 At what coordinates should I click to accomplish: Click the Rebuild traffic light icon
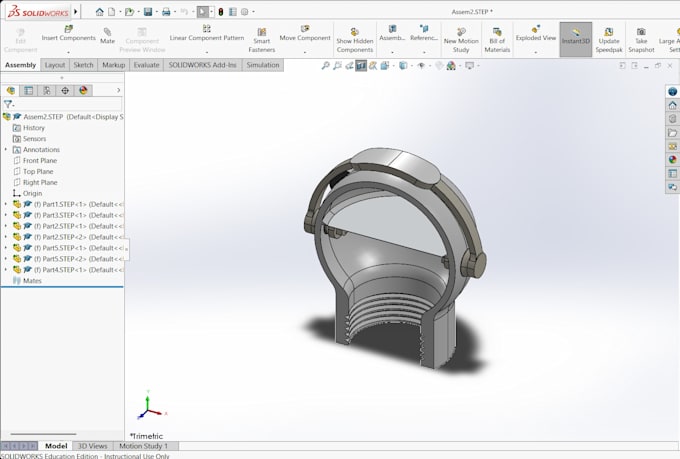(x=221, y=12)
